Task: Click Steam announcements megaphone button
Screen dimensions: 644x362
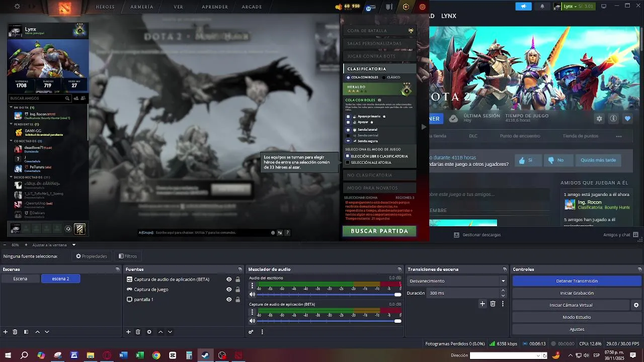Action: 524,7
